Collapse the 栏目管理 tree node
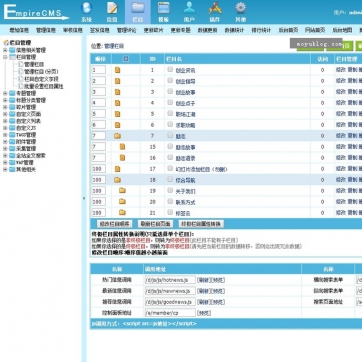Image resolution: width=362 pixels, height=362 pixels. pos(5,57)
